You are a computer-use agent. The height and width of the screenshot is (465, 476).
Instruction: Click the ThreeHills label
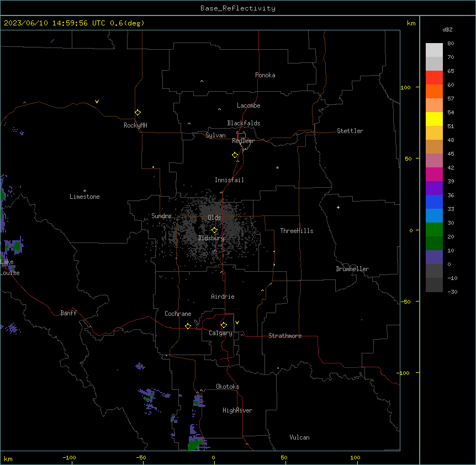(x=297, y=231)
